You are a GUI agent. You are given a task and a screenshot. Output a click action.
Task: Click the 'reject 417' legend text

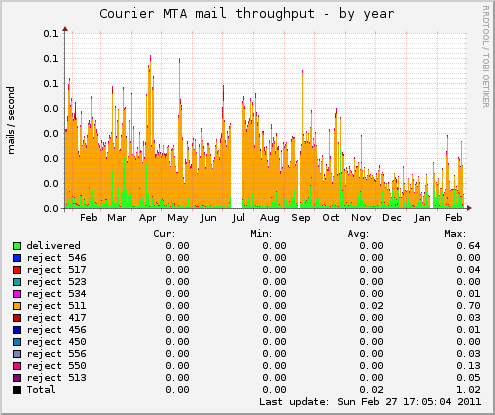coord(56,318)
